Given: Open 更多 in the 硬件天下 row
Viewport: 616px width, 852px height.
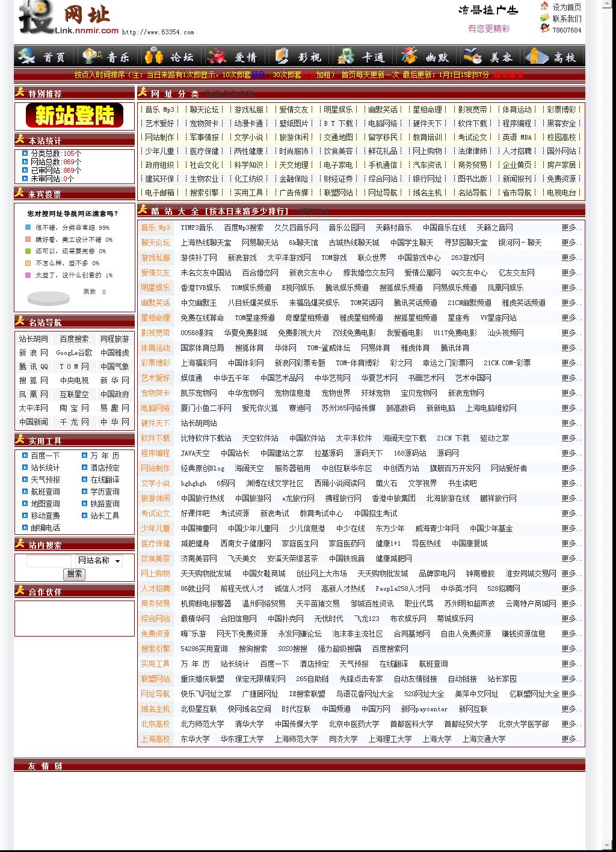Looking at the screenshot, I should [x=571, y=423].
